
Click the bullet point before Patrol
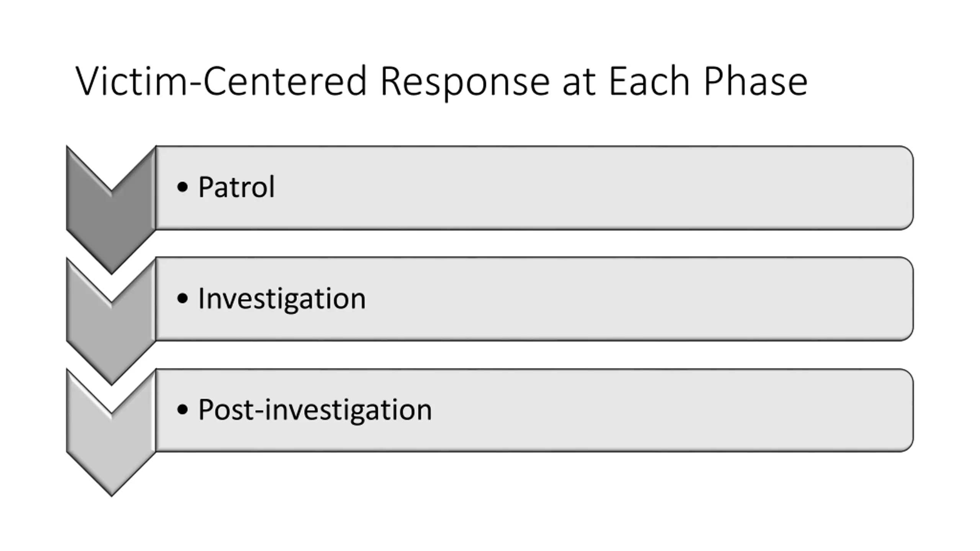click(183, 187)
